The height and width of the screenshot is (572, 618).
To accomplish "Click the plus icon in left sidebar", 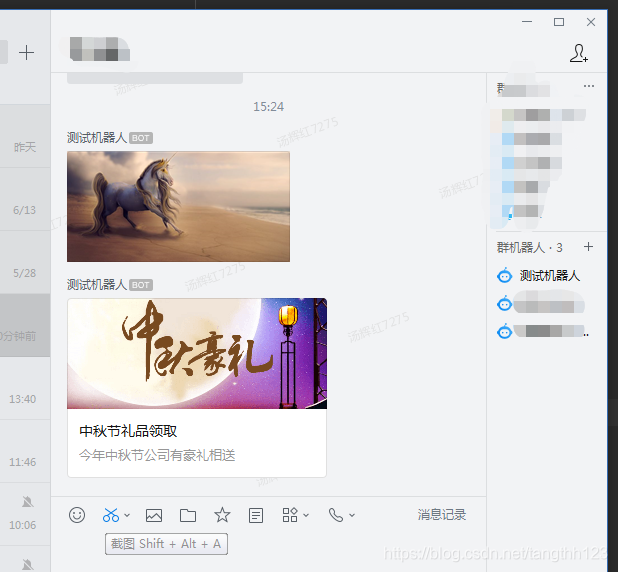I will pos(26,52).
